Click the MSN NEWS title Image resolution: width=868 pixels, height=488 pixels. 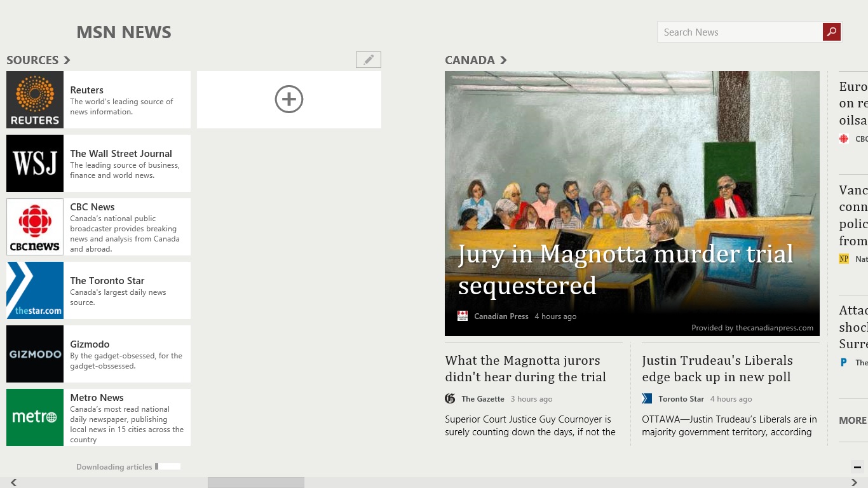124,32
